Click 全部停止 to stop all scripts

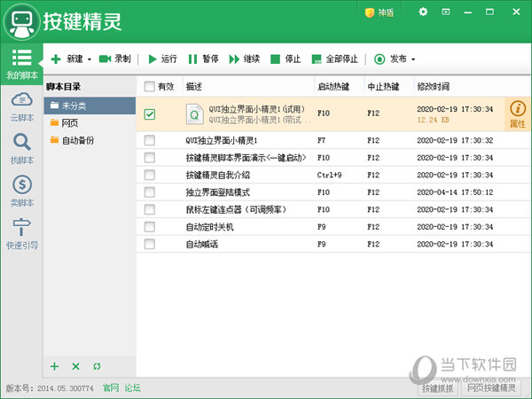pos(334,59)
